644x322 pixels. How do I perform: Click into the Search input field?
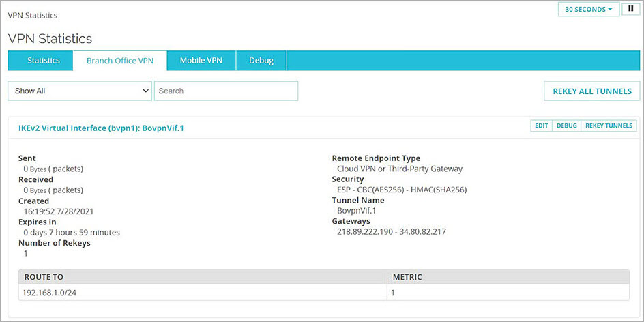click(x=226, y=91)
